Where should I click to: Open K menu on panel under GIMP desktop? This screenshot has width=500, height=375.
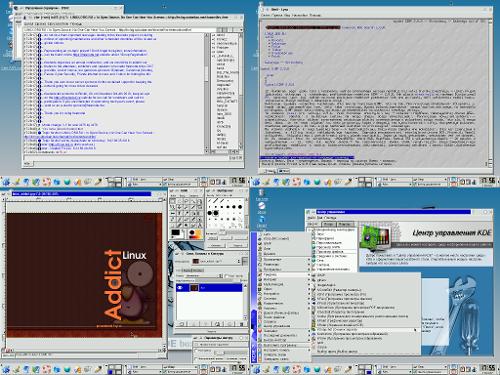coord(6,369)
